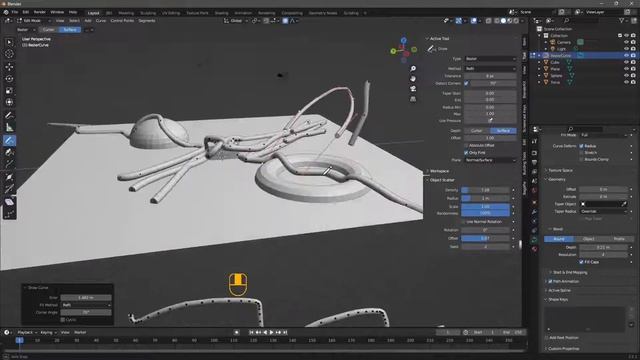Toggle Curve Deform Radius checkbox
640x360 pixels.
581,146
